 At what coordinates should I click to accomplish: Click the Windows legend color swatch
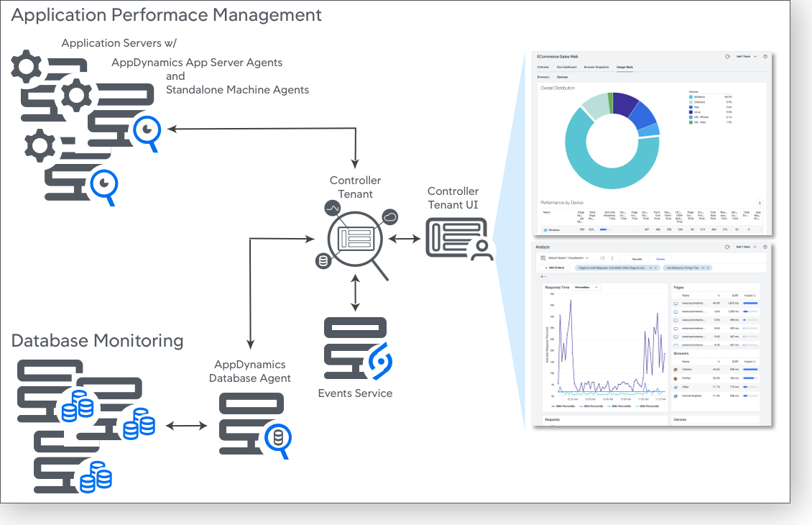pyautogui.click(x=691, y=97)
